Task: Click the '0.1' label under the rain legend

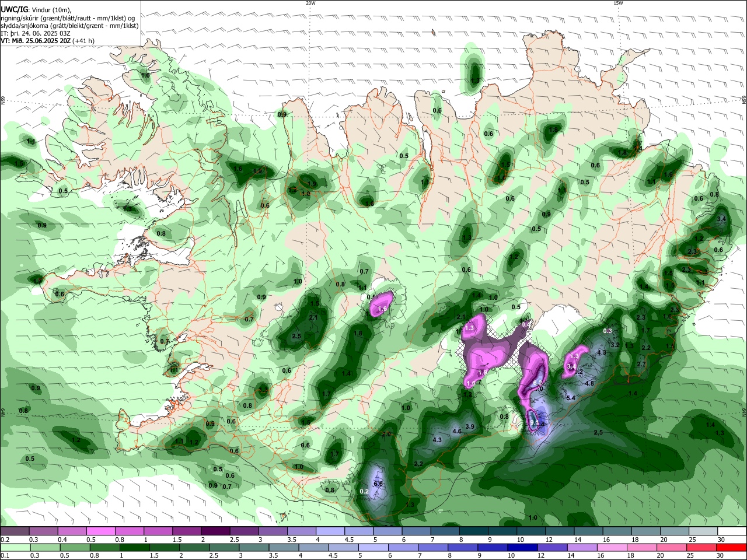Action: [5, 556]
